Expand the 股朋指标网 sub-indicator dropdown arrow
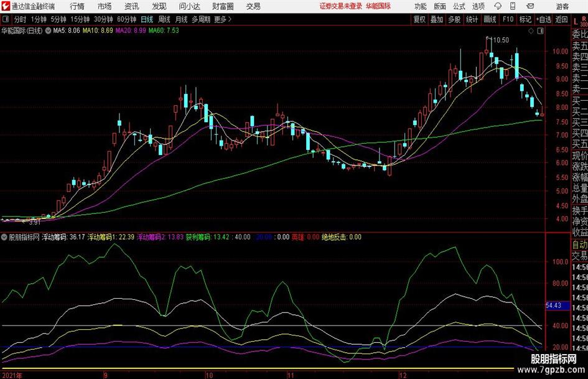The width and height of the screenshot is (588, 379). [4, 237]
